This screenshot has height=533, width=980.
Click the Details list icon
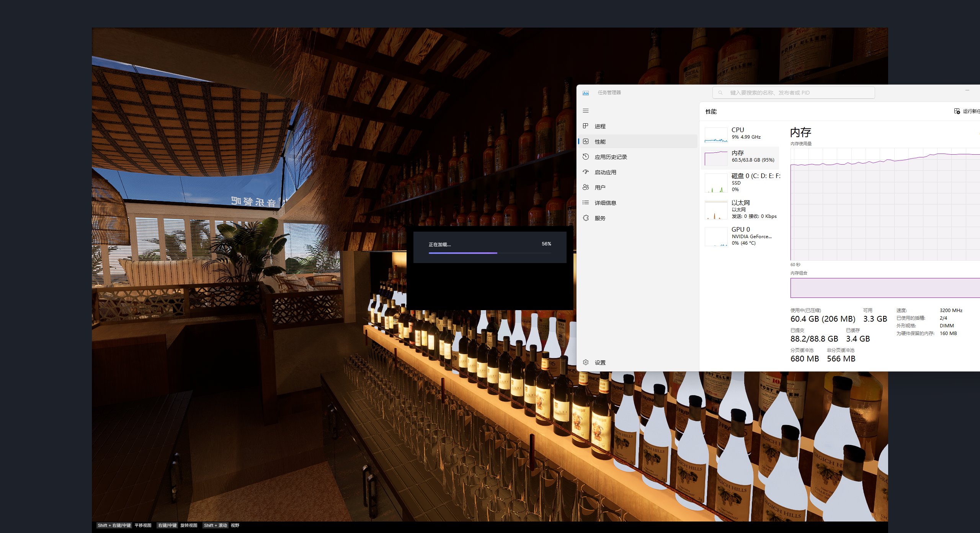[x=586, y=203]
